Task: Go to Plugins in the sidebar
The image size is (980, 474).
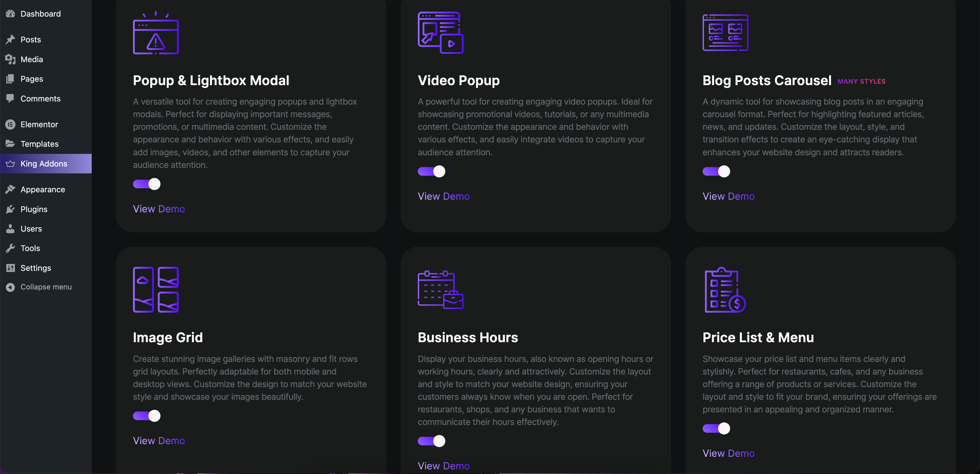Action: coord(46,209)
